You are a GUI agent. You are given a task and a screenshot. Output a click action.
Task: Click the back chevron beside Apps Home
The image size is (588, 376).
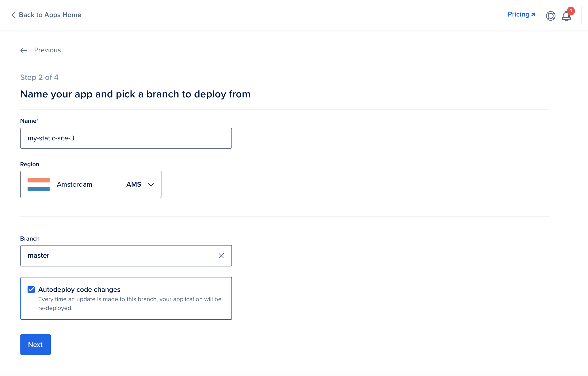[14, 15]
